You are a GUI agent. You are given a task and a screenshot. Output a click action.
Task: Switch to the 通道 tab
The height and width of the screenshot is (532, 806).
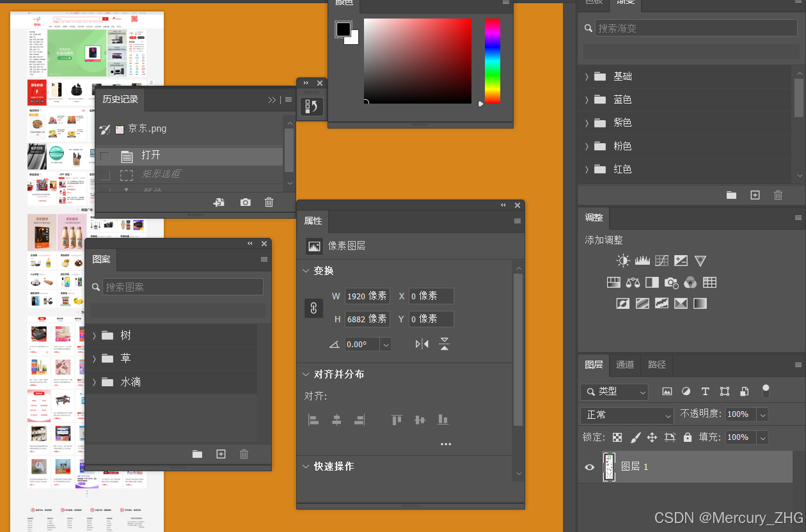coord(624,364)
